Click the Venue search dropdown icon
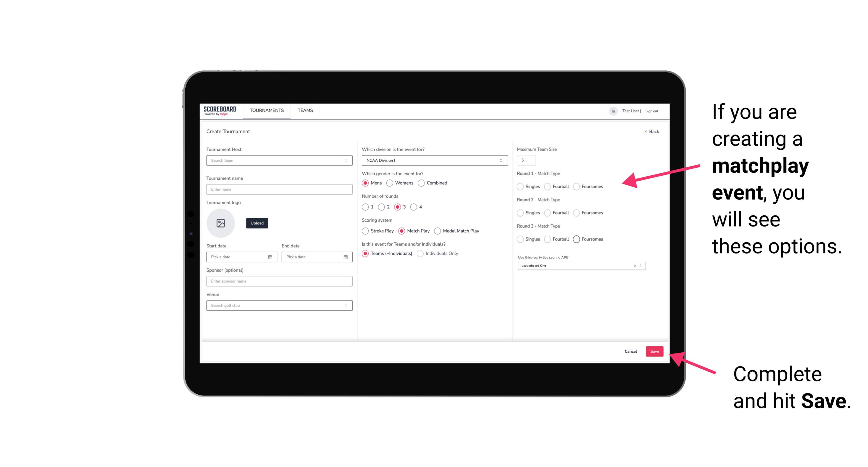This screenshot has height=467, width=868. [345, 305]
